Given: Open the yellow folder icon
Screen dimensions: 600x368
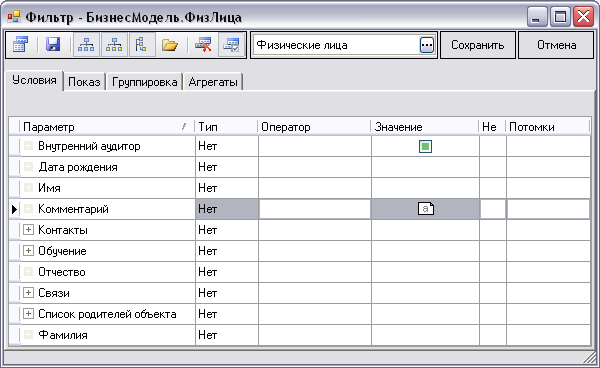Looking at the screenshot, I should click(170, 45).
